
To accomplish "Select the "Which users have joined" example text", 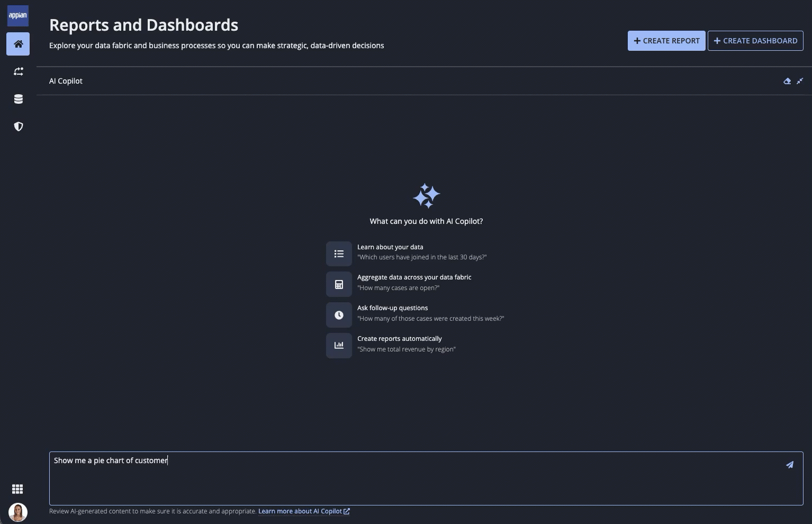I will 422,257.
